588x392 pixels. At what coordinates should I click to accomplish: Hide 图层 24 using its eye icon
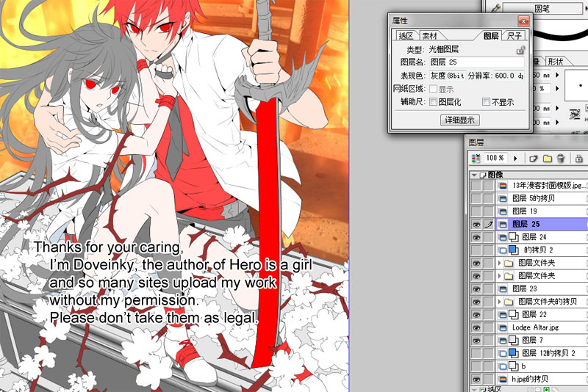(475, 237)
